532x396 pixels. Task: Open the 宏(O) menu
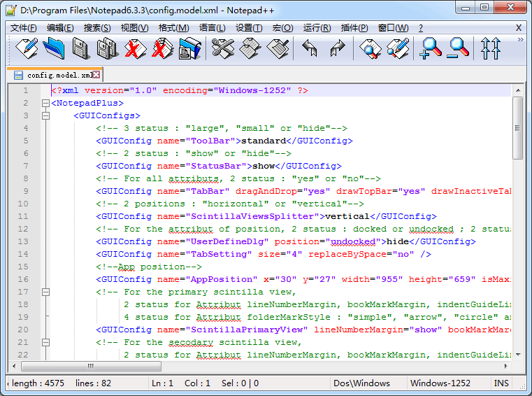pos(282,28)
